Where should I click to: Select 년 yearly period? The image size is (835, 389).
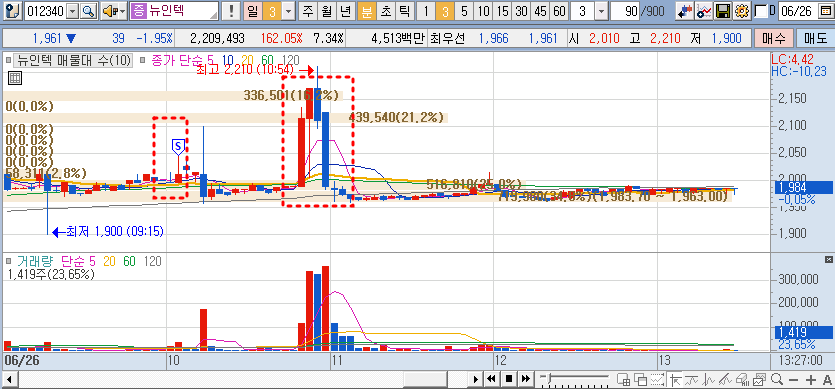346,11
